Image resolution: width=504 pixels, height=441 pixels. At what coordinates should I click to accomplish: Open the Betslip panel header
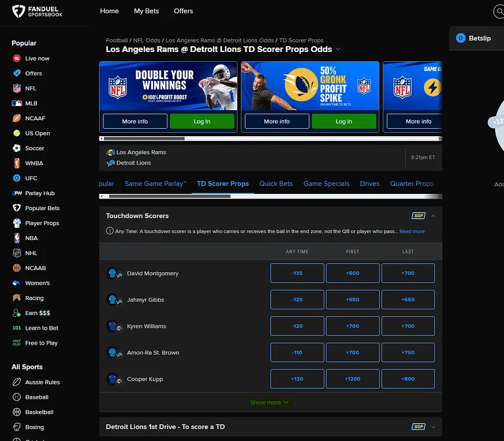point(476,38)
